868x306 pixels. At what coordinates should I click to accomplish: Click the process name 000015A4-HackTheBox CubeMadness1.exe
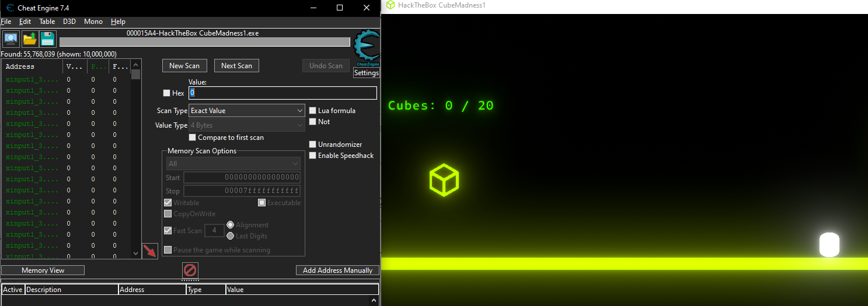click(x=193, y=33)
